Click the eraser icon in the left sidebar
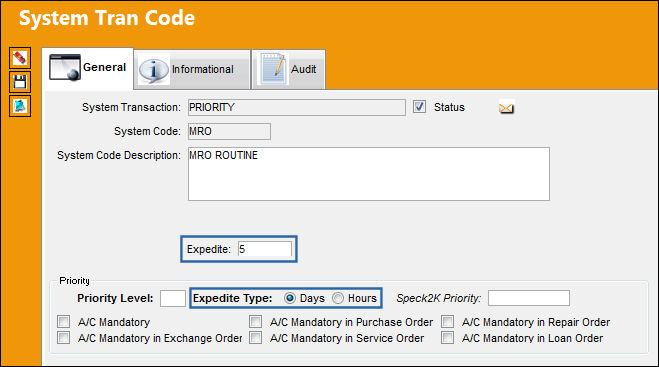Screen dimensions: 659x367 point(20,58)
